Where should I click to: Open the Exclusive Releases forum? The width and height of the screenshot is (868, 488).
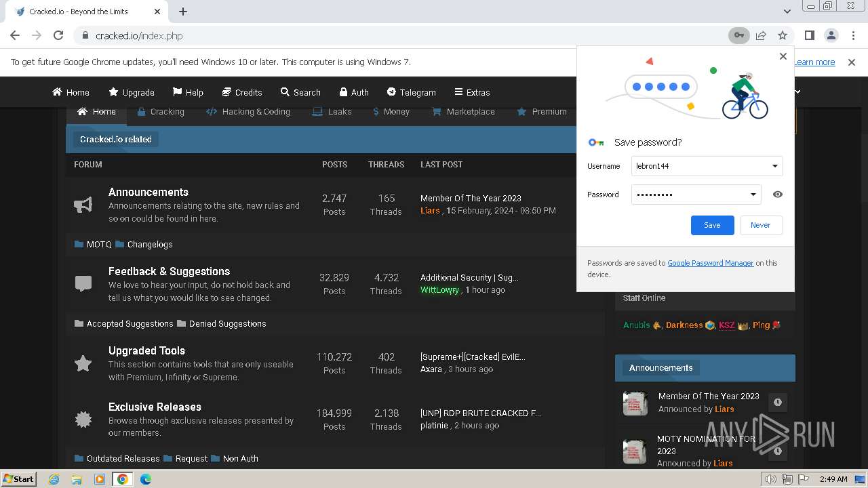(x=155, y=407)
